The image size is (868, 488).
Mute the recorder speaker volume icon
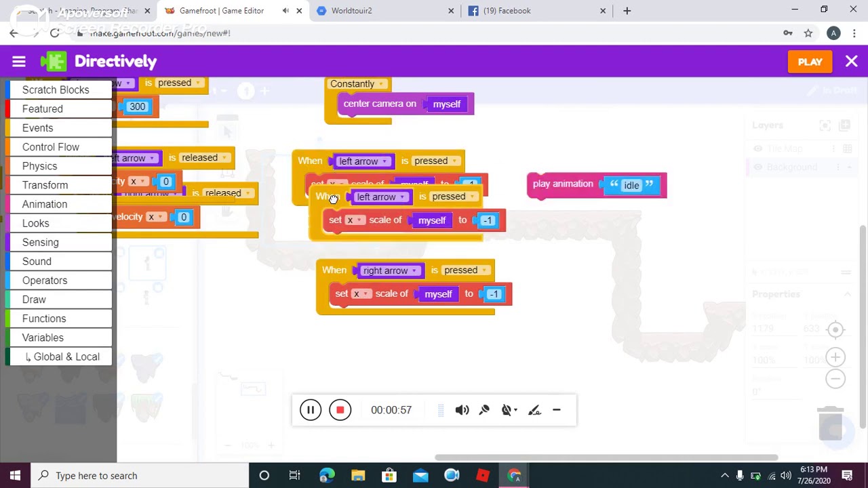(x=462, y=410)
